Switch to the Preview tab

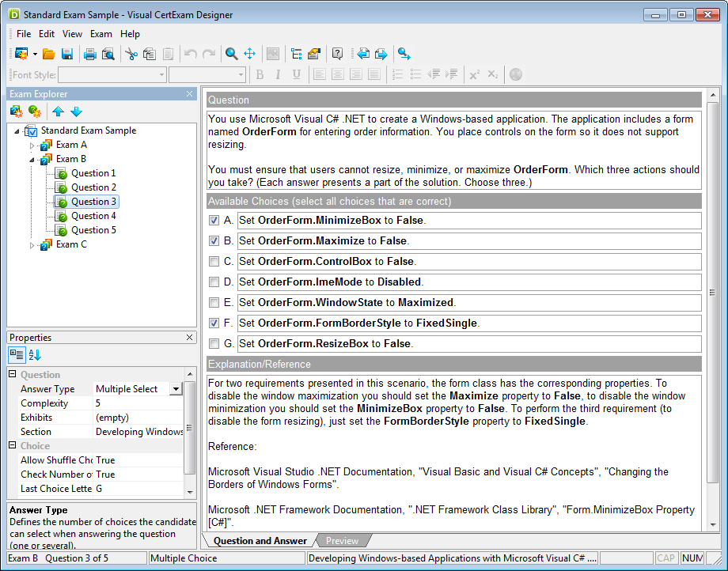pyautogui.click(x=342, y=541)
